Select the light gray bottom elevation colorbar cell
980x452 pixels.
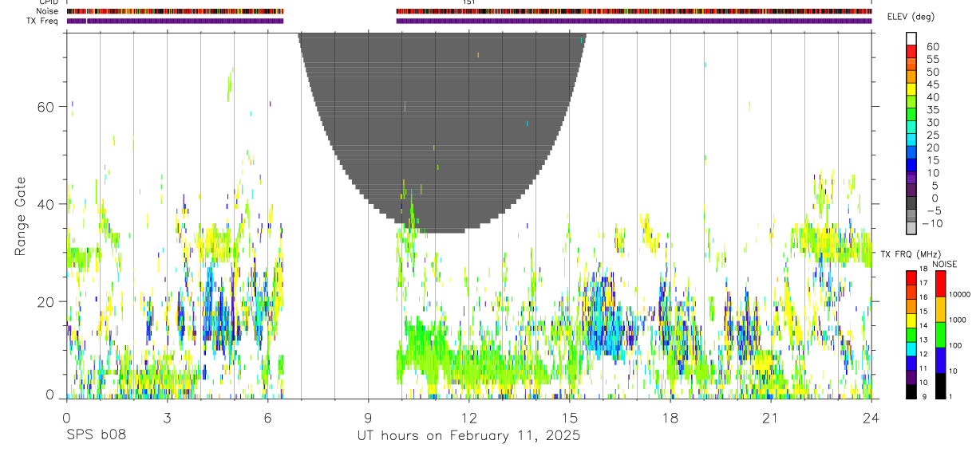[911, 228]
